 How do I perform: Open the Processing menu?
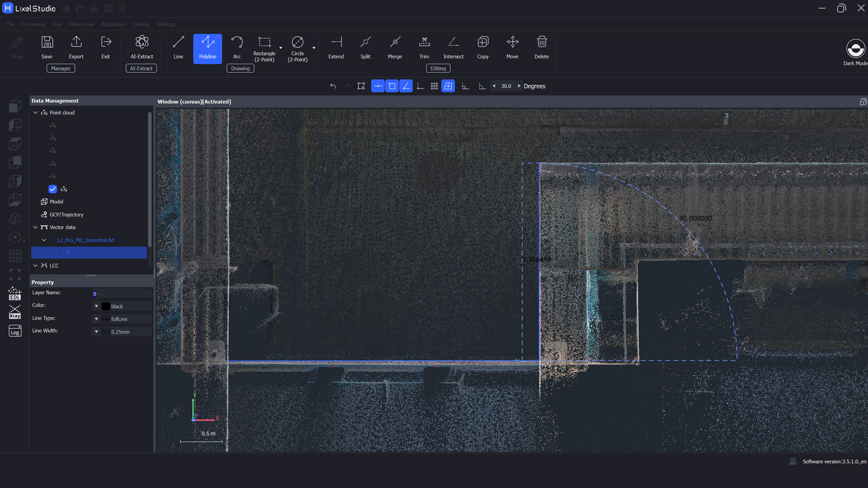pos(33,24)
